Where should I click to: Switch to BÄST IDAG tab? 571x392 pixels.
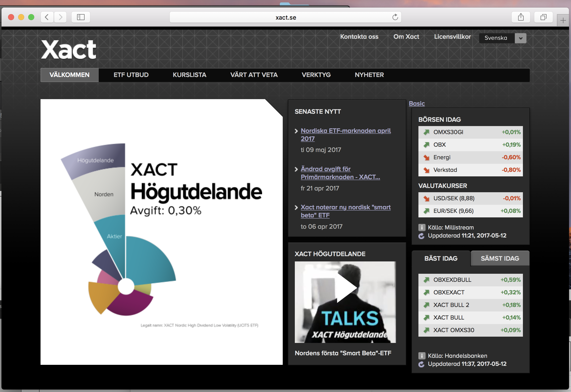click(x=441, y=258)
